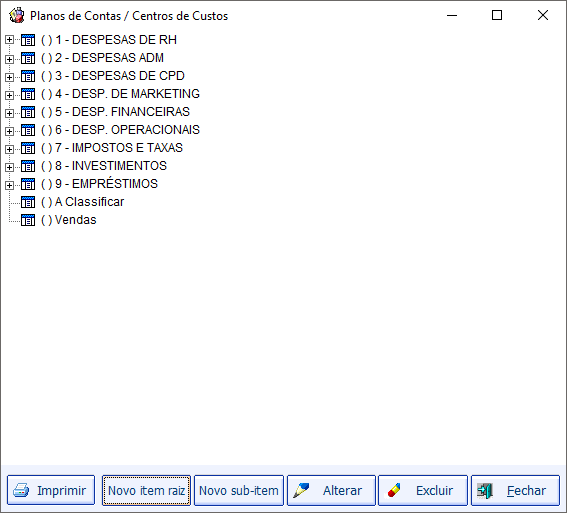Viewport: 567px width, 513px height.
Task: Click the table icon beside 1 - DESPESAS DE RH
Action: pos(28,40)
